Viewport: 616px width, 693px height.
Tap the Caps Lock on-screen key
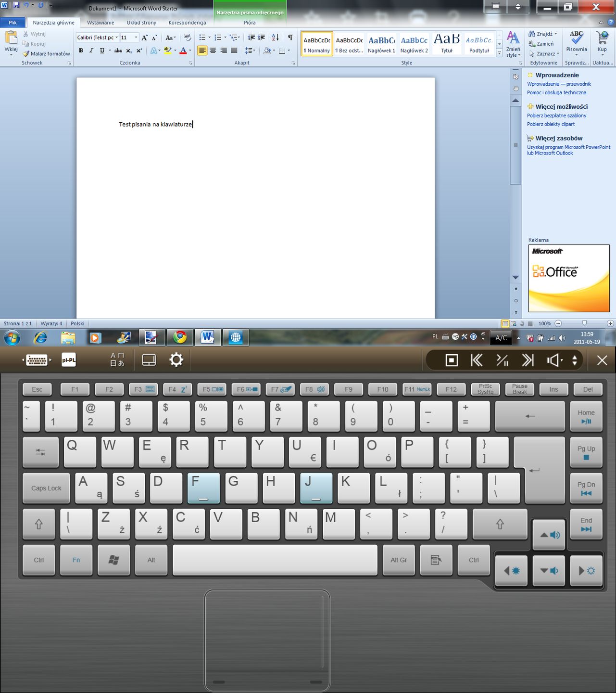point(46,488)
